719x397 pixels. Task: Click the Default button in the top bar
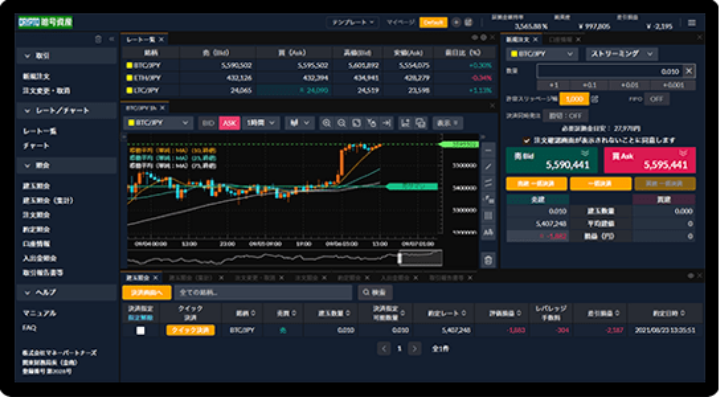pos(433,22)
